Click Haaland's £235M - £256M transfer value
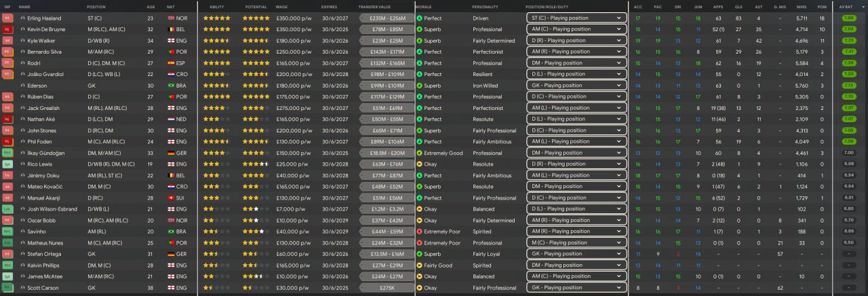 (387, 18)
